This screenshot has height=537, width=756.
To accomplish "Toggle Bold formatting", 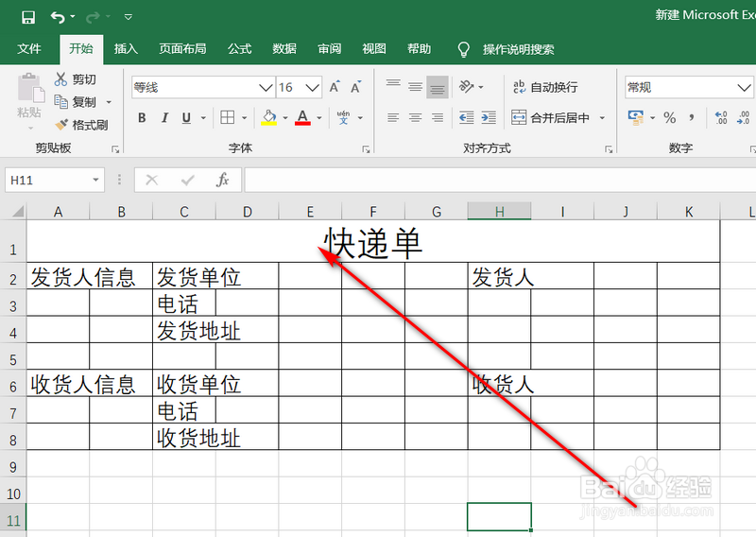I will (142, 117).
